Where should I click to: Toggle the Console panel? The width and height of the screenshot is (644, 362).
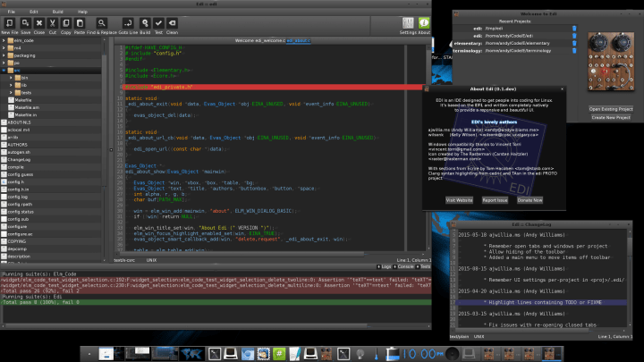403,266
